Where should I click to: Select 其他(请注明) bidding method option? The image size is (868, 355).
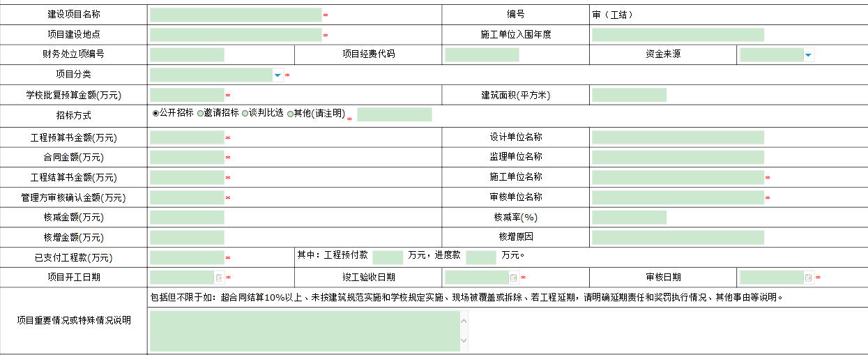(291, 114)
